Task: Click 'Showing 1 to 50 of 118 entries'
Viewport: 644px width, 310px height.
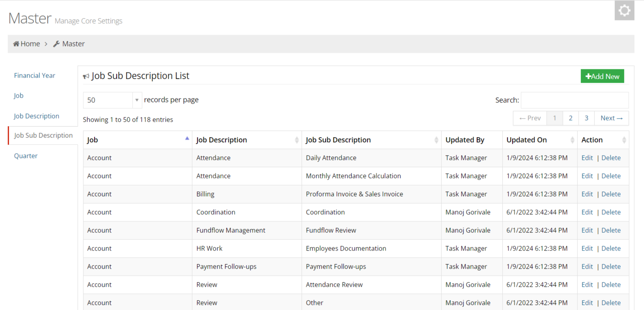Action: pos(128,119)
